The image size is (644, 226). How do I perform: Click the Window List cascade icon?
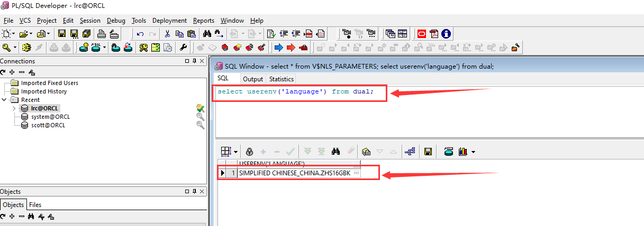click(x=391, y=34)
